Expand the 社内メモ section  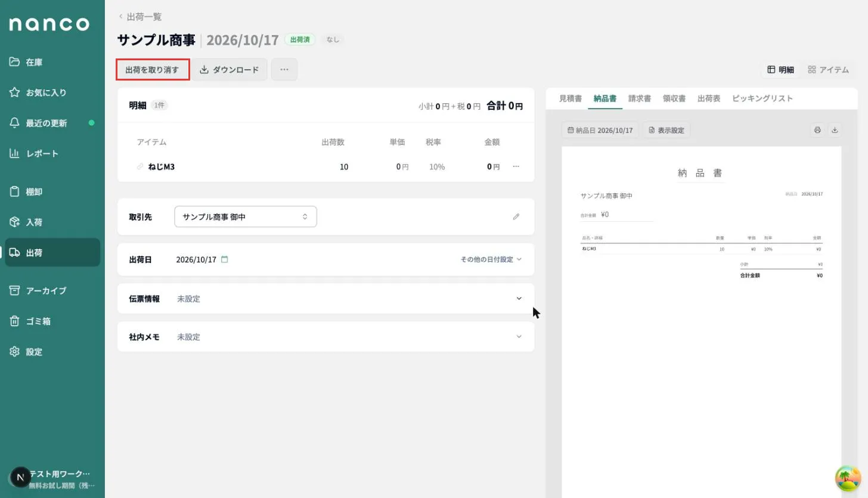[x=325, y=337]
